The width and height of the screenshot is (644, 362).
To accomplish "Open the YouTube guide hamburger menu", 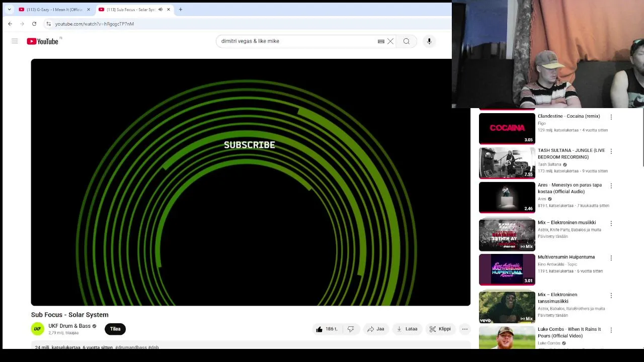I will (15, 41).
